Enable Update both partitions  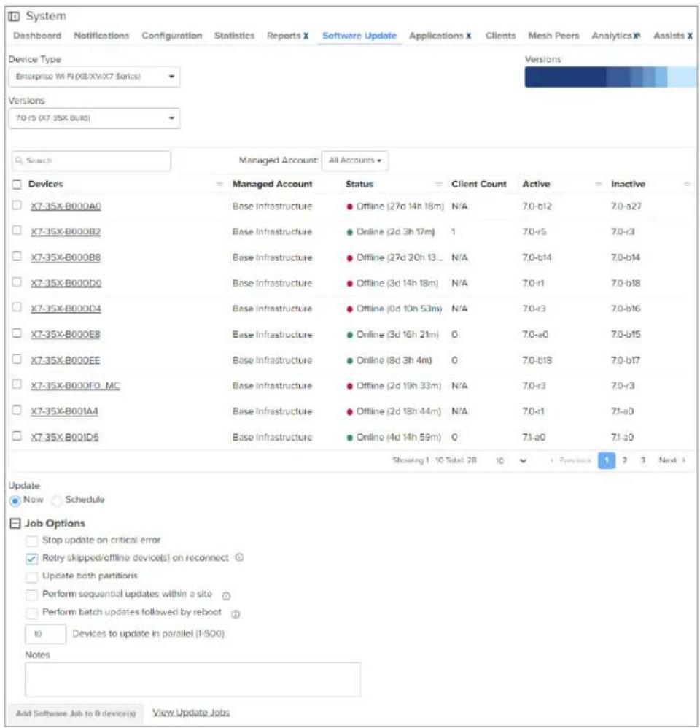click(x=31, y=577)
